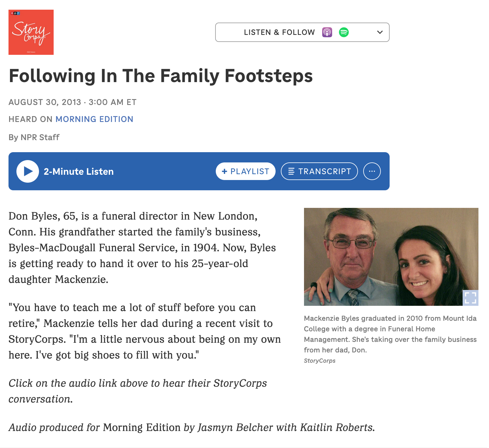Image resolution: width=489 pixels, height=448 pixels.
Task: Open the Apple Podcasts icon
Action: 327,32
